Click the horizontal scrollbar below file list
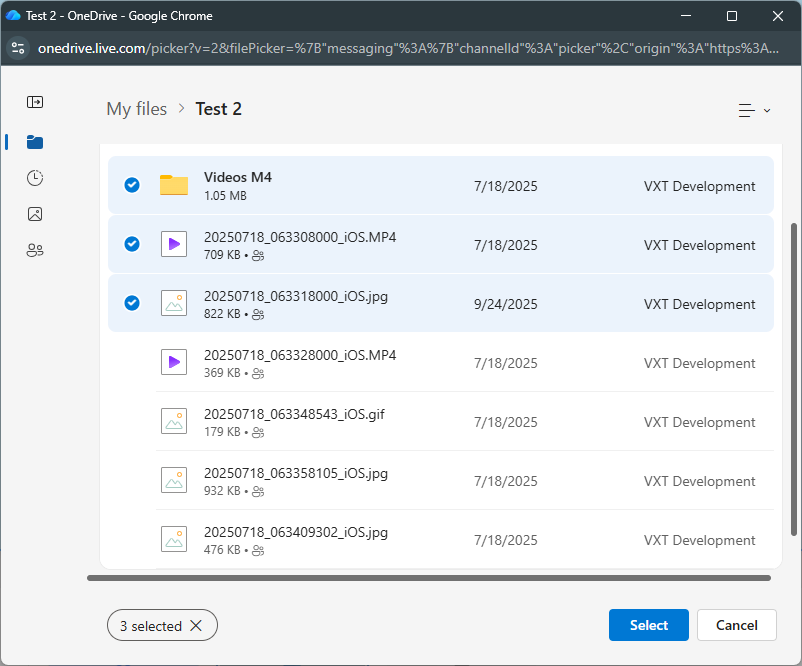The height and width of the screenshot is (666, 802). pos(428,578)
